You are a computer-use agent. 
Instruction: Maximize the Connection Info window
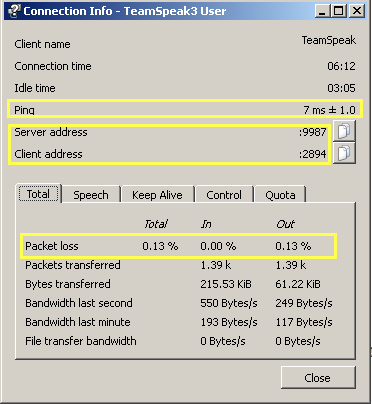click(x=339, y=11)
